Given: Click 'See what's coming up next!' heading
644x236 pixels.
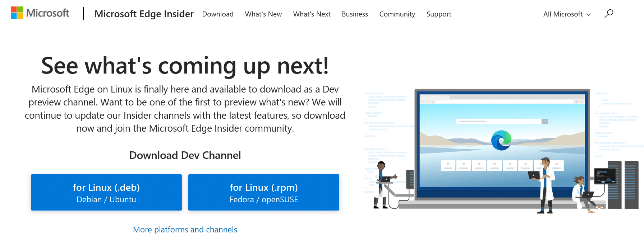Looking at the screenshot, I should tap(185, 66).
